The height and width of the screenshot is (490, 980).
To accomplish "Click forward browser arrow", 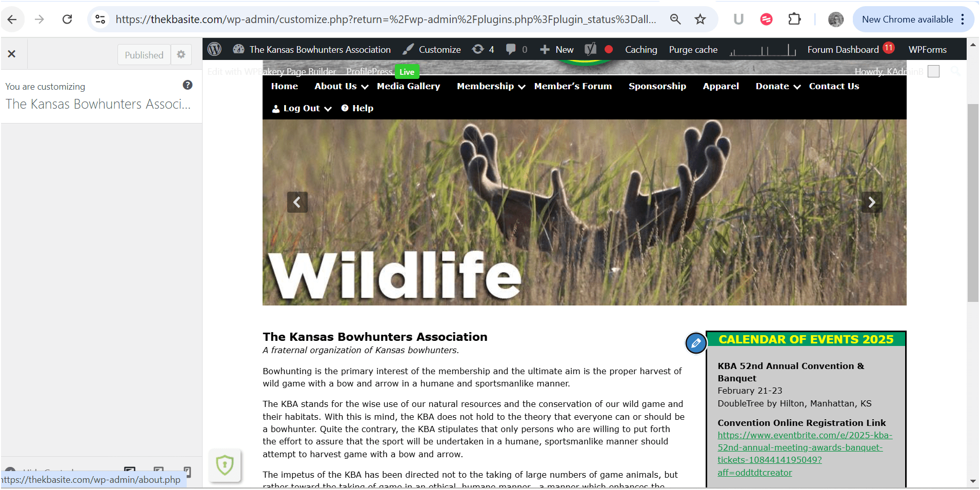I will coord(39,19).
